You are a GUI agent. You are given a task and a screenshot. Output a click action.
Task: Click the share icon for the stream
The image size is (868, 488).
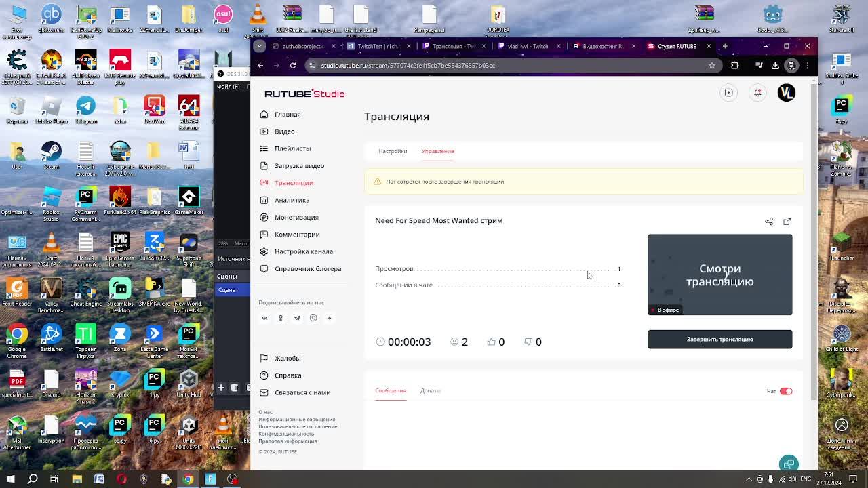(x=769, y=222)
